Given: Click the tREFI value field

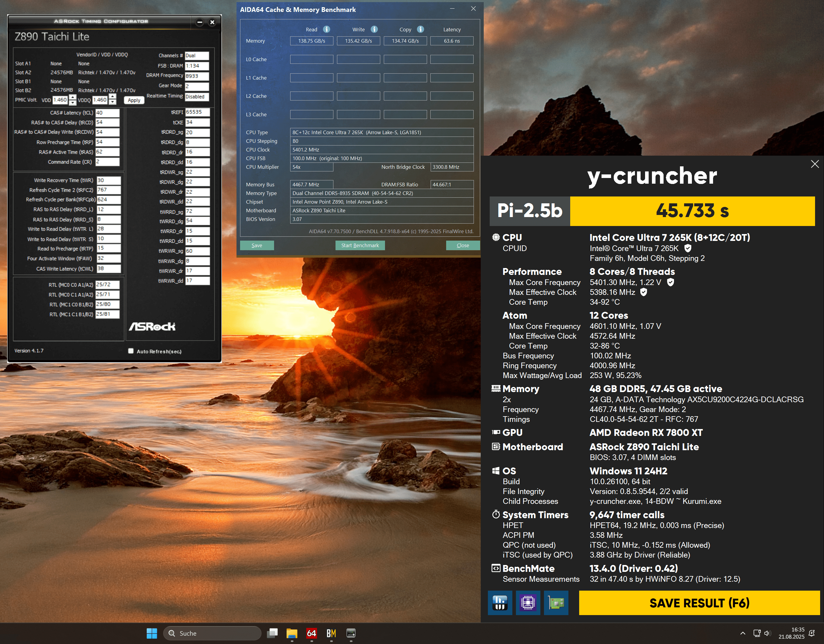Looking at the screenshot, I should [x=197, y=112].
